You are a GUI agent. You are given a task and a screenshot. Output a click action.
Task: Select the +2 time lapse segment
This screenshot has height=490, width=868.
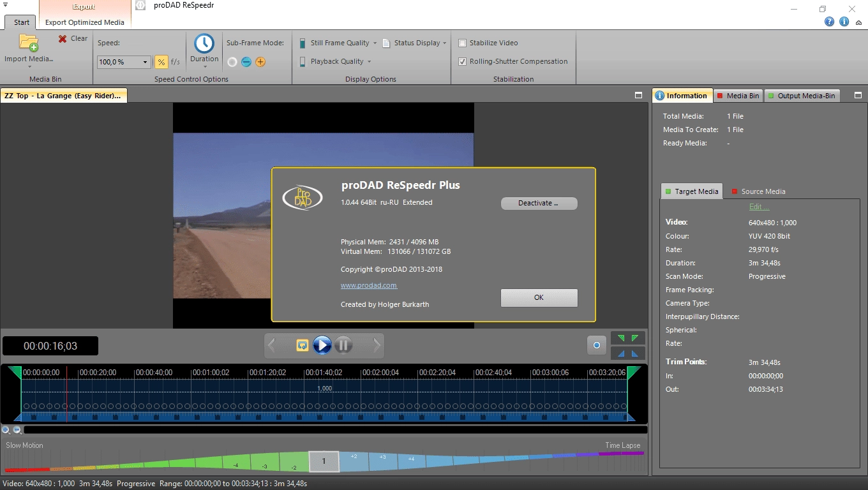[354, 460]
